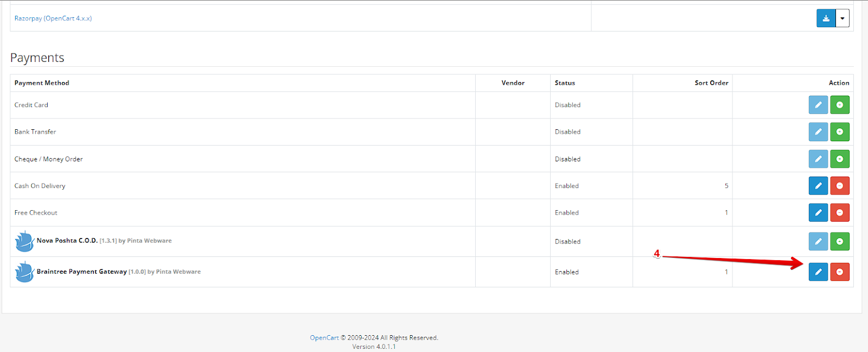Viewport: 868px width, 352px height.
Task: Click sort order 1 in the Braintree row
Action: click(726, 272)
